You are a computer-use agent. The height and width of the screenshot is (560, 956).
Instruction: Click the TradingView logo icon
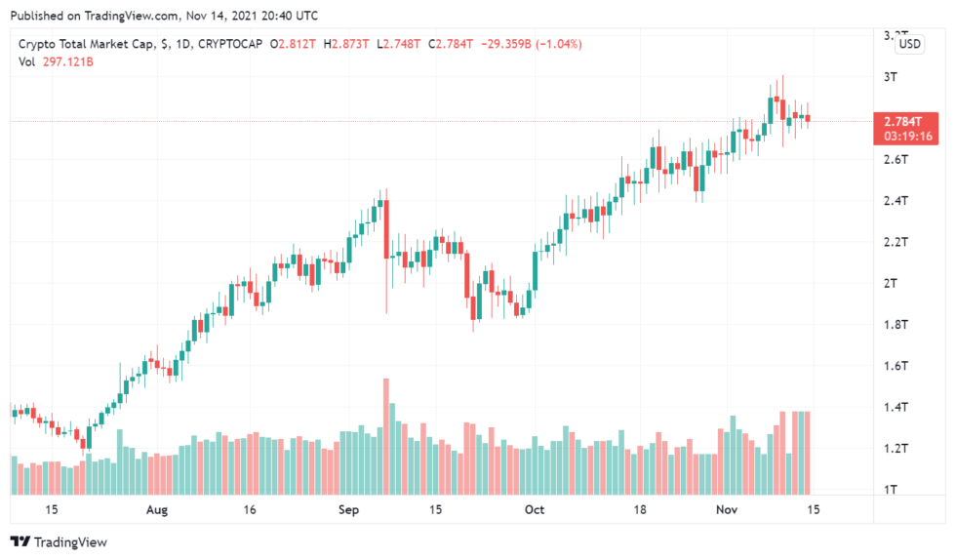click(20, 541)
